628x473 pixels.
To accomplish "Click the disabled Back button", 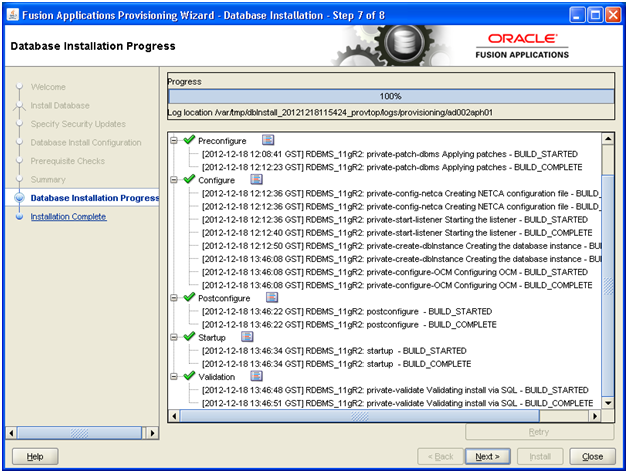I will tap(440, 457).
